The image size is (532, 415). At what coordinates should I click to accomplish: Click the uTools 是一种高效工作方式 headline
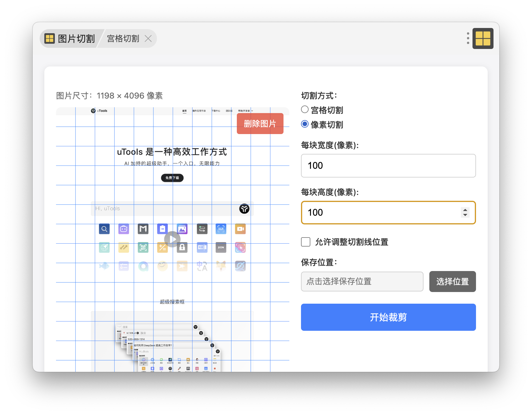pos(172,152)
